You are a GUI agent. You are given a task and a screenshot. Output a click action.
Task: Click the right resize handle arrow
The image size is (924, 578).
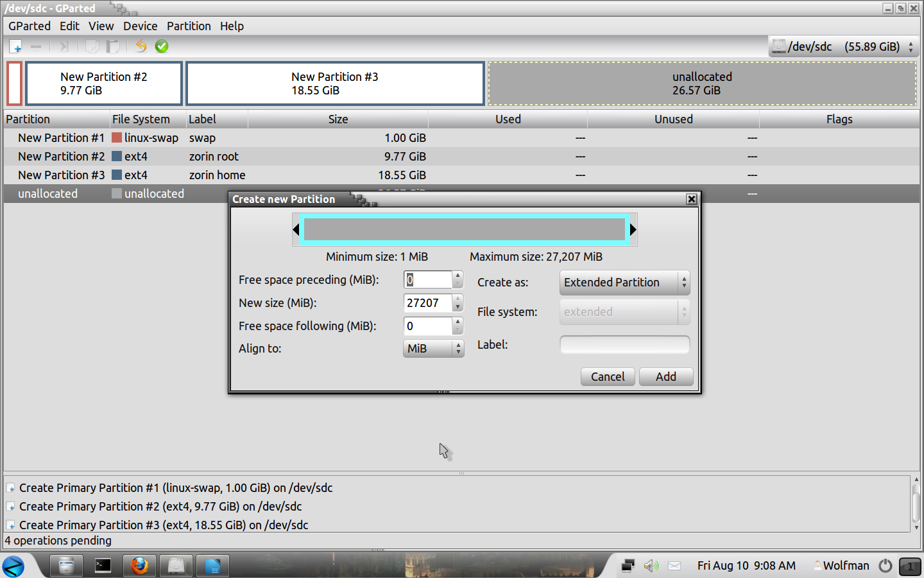pos(633,230)
